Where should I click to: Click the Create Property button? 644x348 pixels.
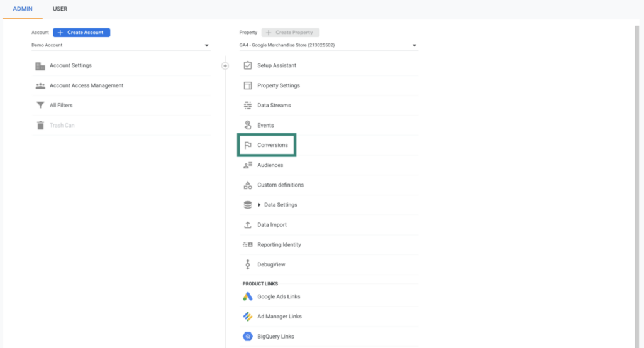pos(291,33)
